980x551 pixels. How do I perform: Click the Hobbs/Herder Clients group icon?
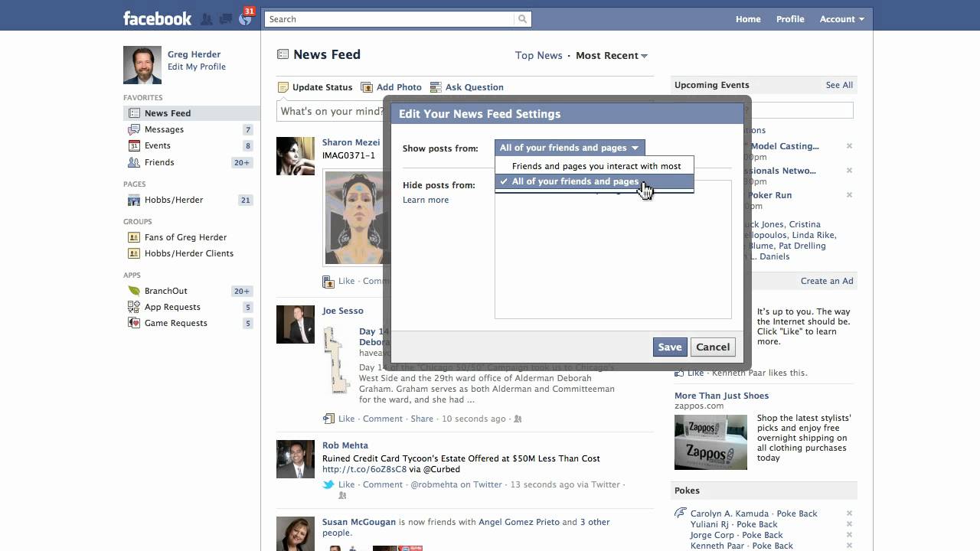click(134, 253)
